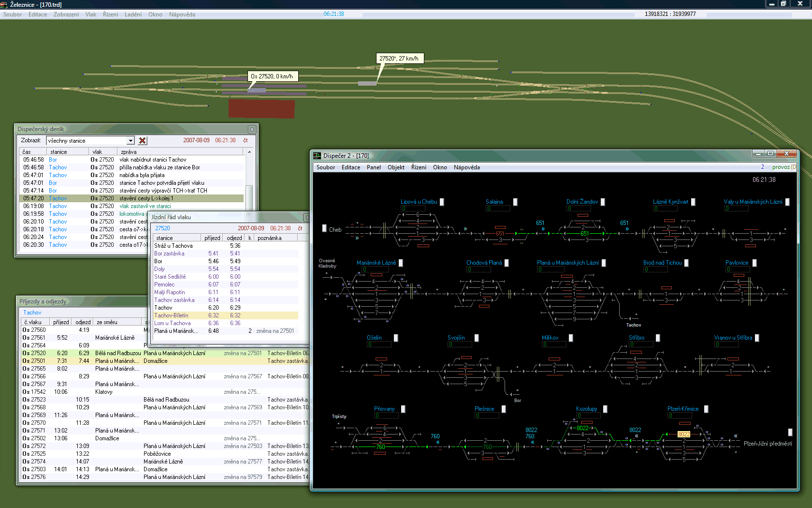Screen dimensions: 812x508
Task: Close the Dispečerský deník panel
Action: click(x=252, y=129)
